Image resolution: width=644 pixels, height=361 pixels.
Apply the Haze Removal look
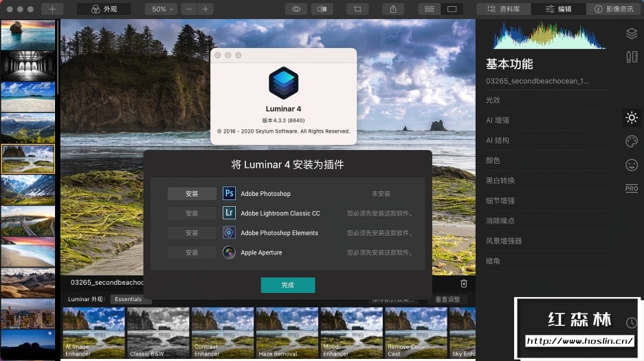pos(287,333)
